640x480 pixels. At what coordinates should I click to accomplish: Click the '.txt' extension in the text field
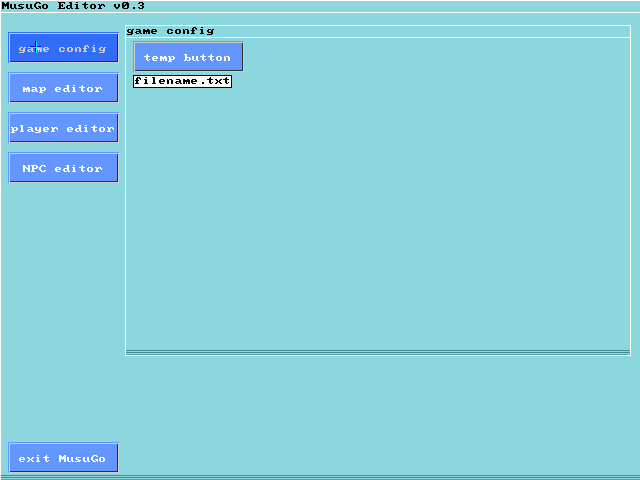(214, 81)
